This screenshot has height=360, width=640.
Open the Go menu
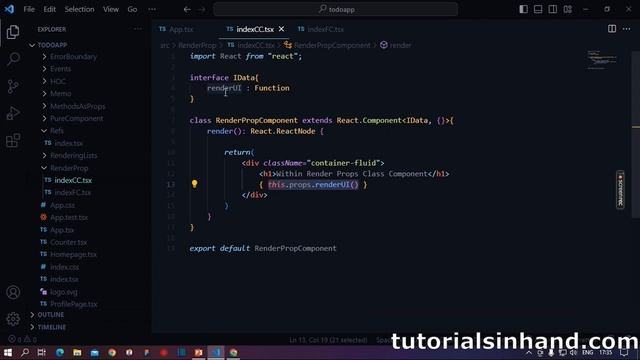click(132, 9)
